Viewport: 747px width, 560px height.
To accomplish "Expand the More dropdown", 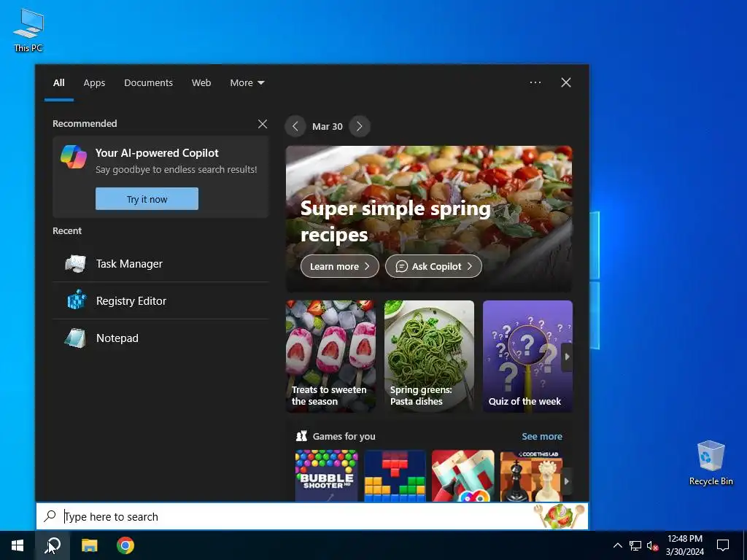I will pyautogui.click(x=247, y=83).
